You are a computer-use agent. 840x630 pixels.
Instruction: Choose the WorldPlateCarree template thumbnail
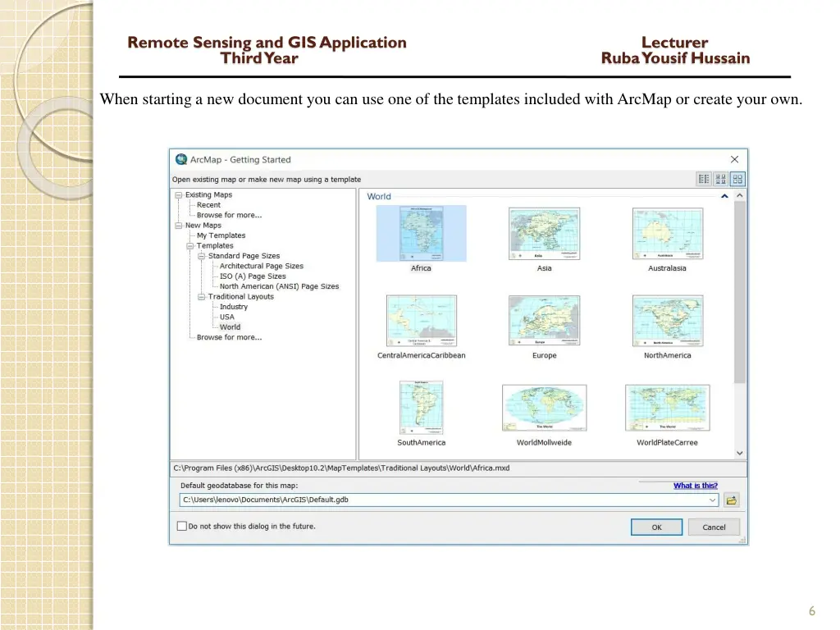point(668,408)
